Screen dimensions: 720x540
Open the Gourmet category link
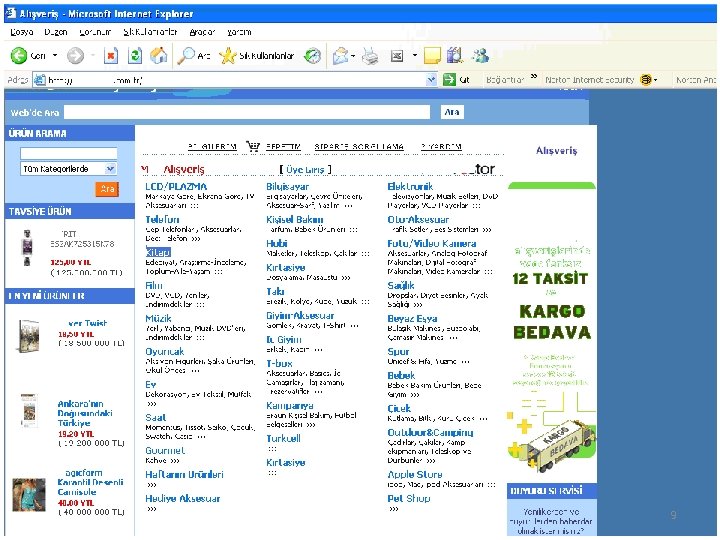[165, 450]
